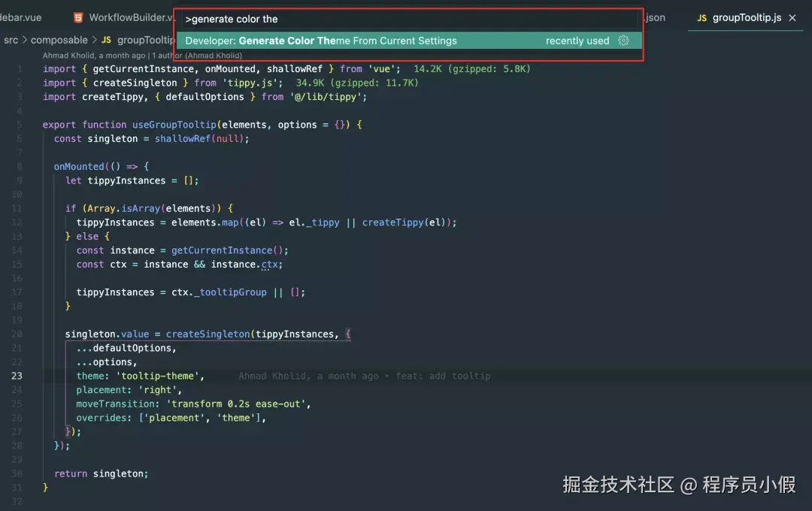Click the overrides array line
This screenshot has width=812, height=511.
171,418
